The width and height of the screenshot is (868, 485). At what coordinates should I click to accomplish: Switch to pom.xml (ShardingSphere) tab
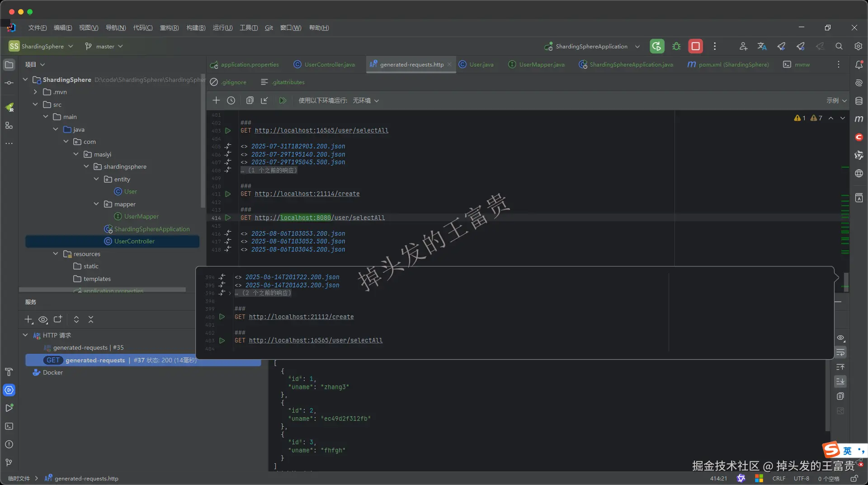pyautogui.click(x=728, y=64)
